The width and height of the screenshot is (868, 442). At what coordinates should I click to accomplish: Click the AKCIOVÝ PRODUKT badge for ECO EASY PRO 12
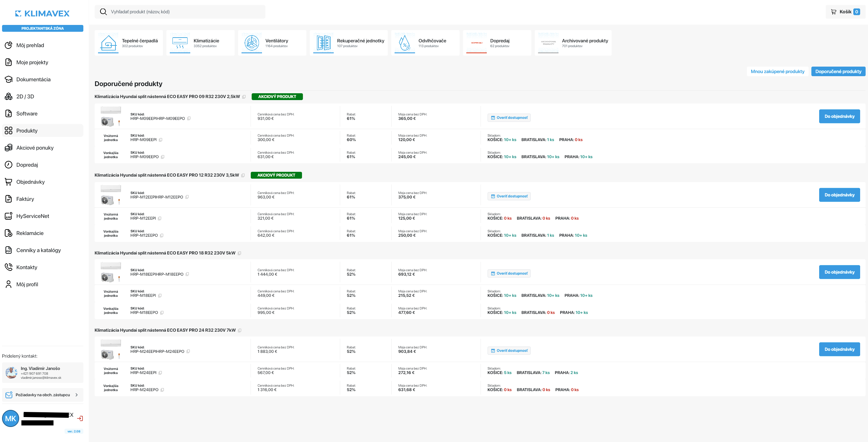pyautogui.click(x=276, y=175)
